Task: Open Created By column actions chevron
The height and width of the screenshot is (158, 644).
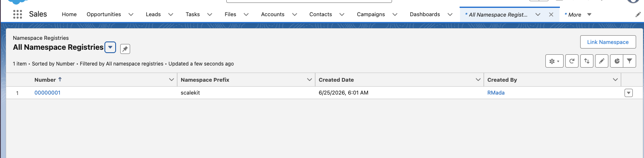Action: (x=615, y=80)
